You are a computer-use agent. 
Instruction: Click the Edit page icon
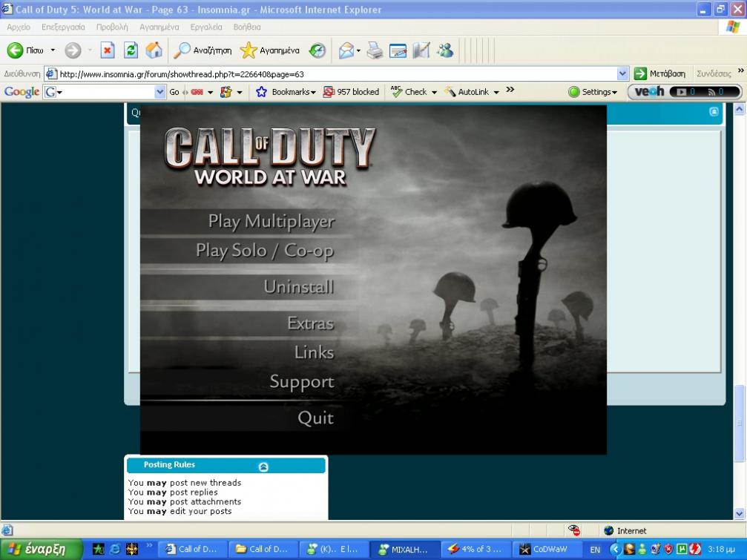[x=398, y=50]
